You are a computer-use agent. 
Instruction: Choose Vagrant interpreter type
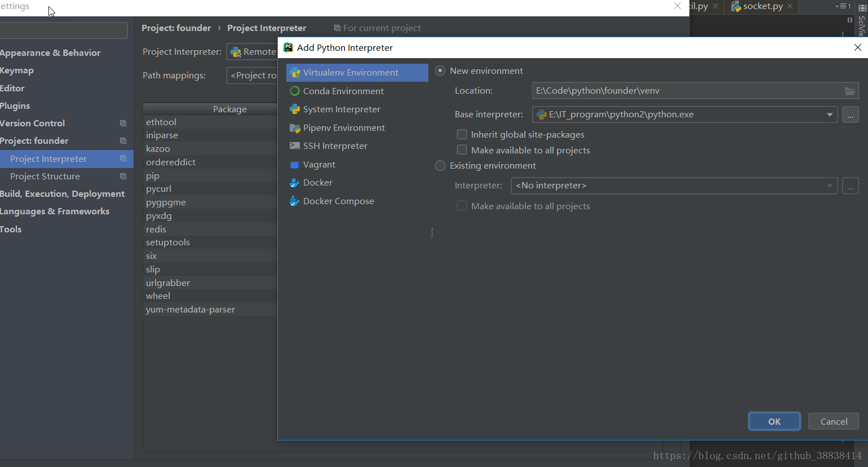click(319, 165)
